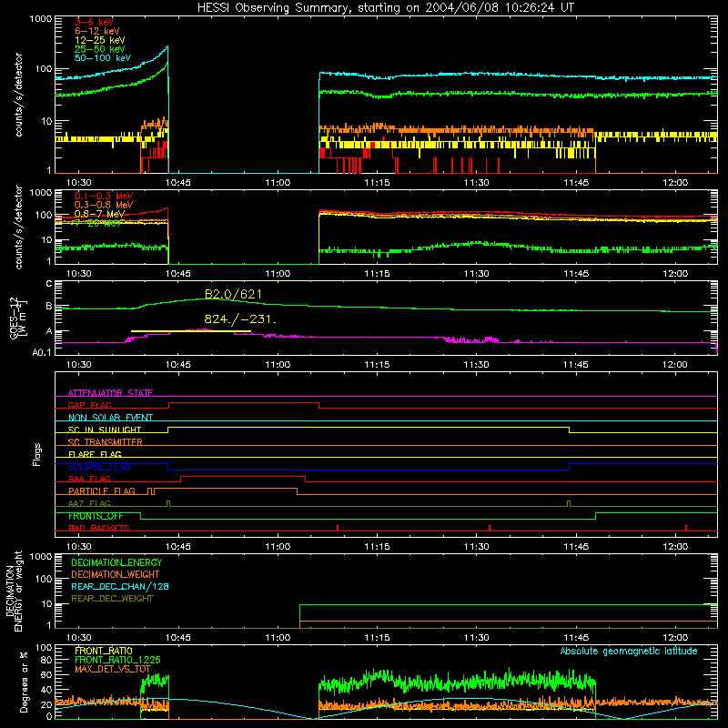Viewport: 728px width, 728px height.
Task: Select the REAR_DEC_CHAN/128 legend label
Action: tap(120, 586)
